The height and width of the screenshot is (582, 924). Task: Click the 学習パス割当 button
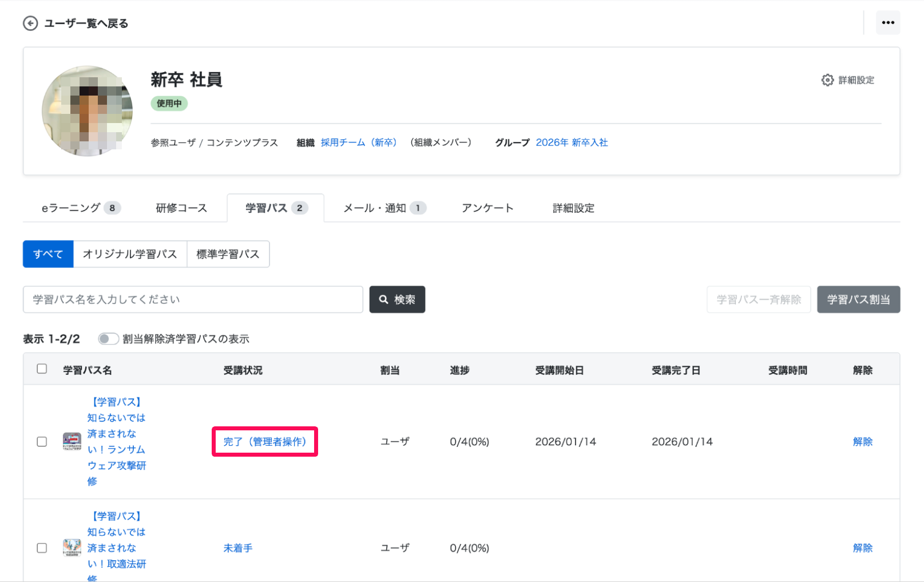[x=858, y=299]
